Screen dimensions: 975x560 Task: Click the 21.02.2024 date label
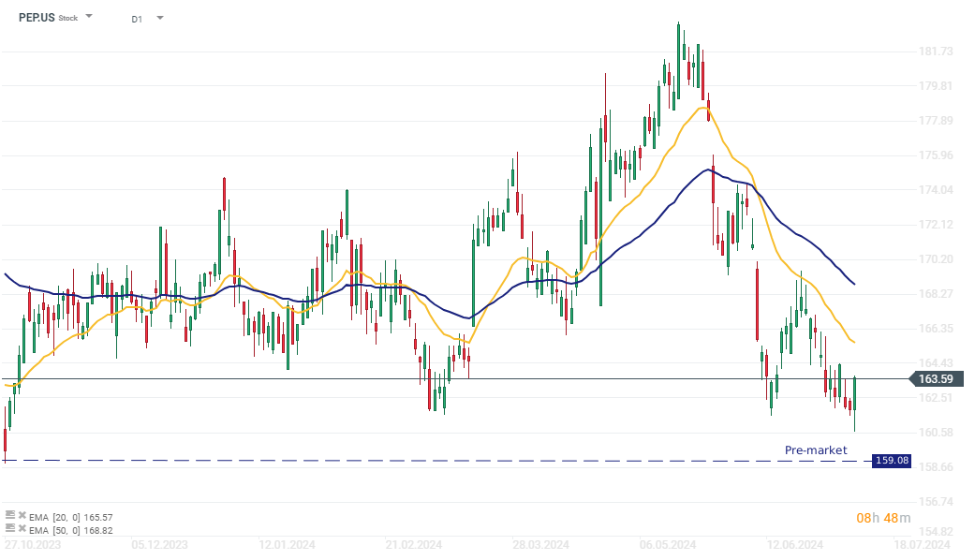click(x=413, y=545)
